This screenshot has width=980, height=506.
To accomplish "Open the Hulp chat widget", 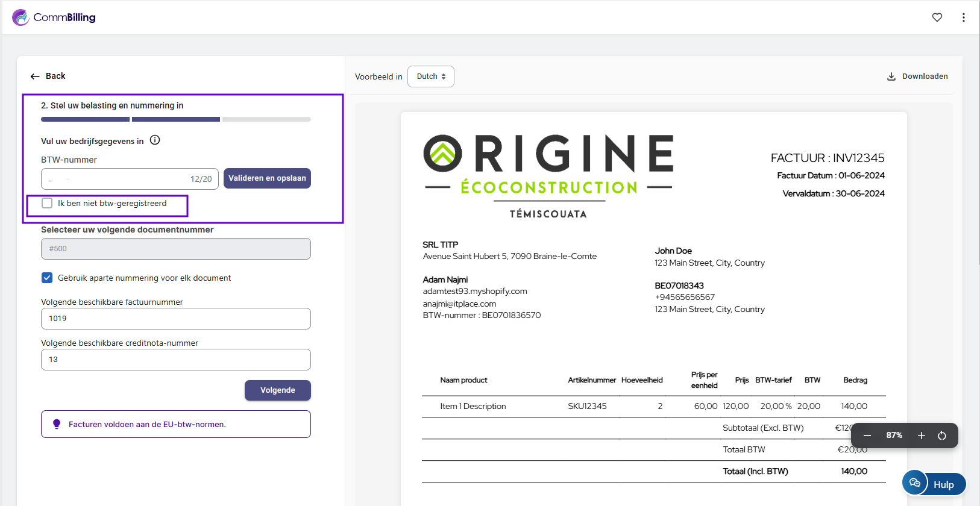I will point(934,484).
